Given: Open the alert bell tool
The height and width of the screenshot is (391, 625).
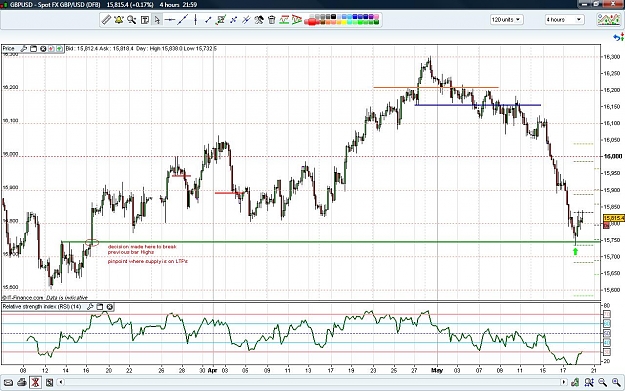Looking at the screenshot, I should point(119,20).
